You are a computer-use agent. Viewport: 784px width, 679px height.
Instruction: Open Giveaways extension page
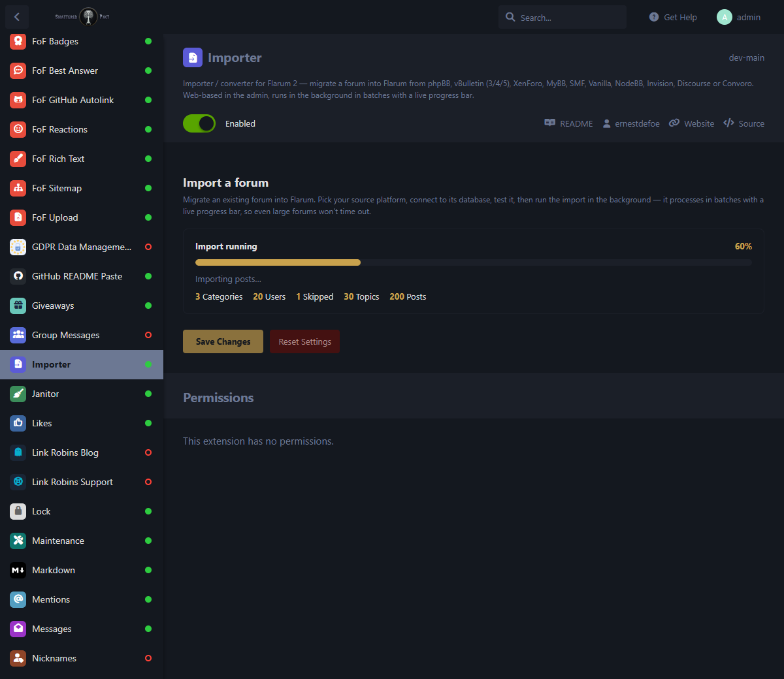click(82, 306)
